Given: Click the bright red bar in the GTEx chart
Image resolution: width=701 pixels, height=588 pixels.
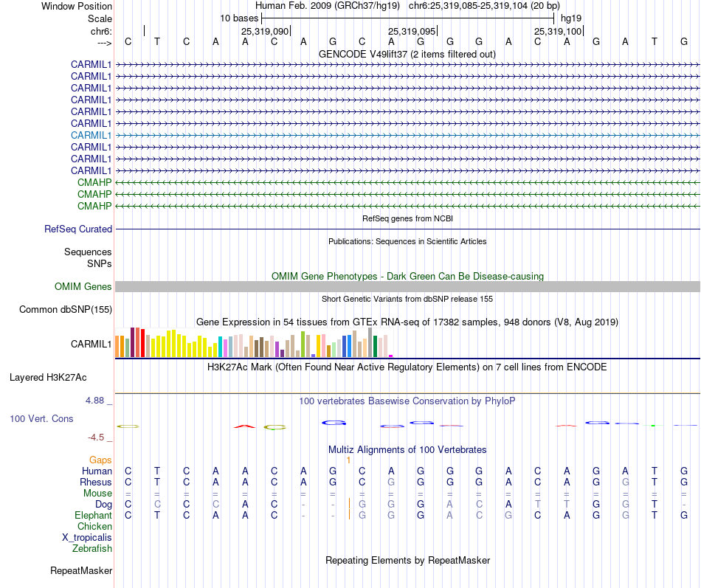Looking at the screenshot, I should click(142, 343).
